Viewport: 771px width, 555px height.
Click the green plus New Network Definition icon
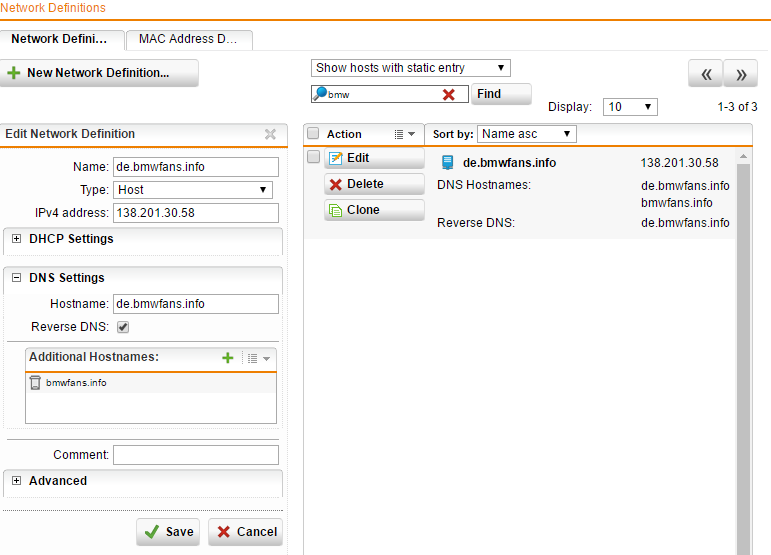[x=14, y=73]
